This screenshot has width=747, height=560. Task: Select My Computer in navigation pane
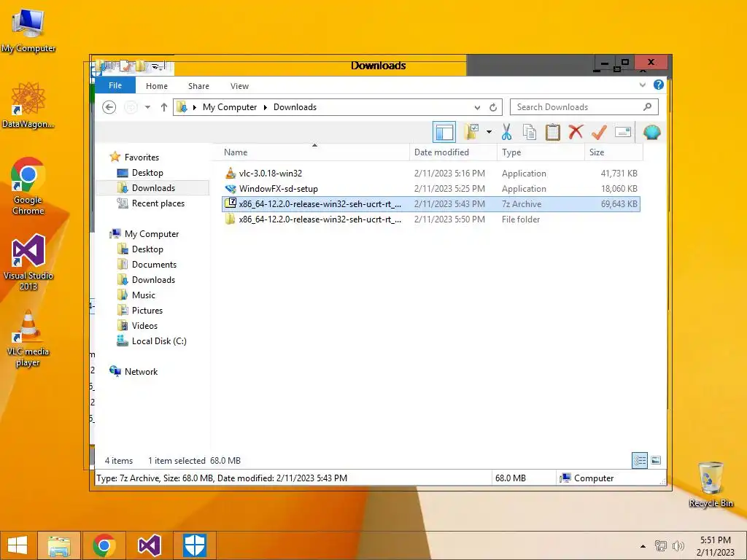[x=152, y=234]
